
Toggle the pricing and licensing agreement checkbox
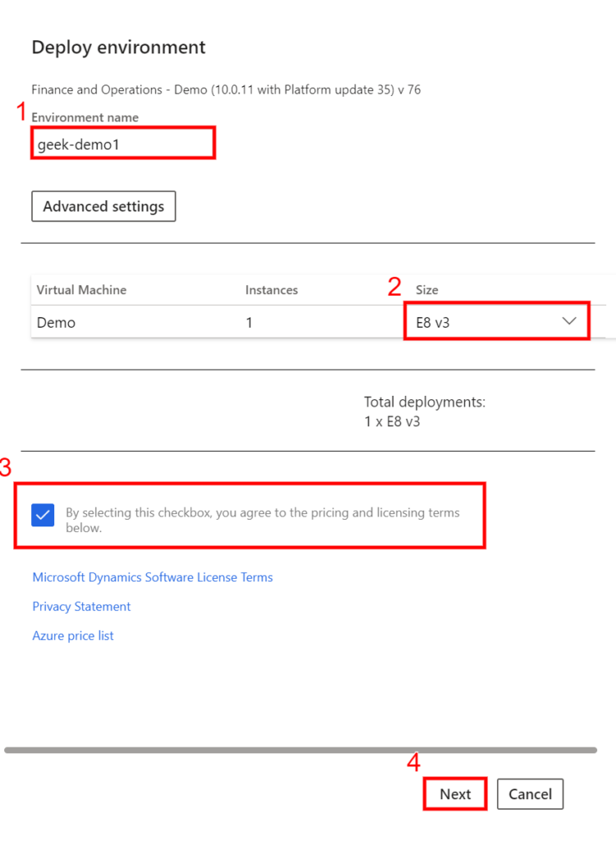(43, 516)
